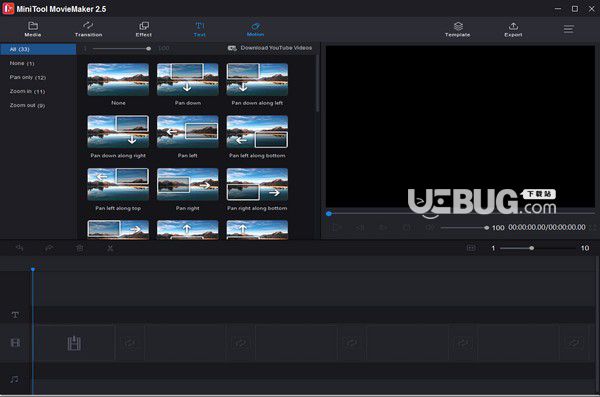
Task: Click the Export button
Action: pos(513,29)
